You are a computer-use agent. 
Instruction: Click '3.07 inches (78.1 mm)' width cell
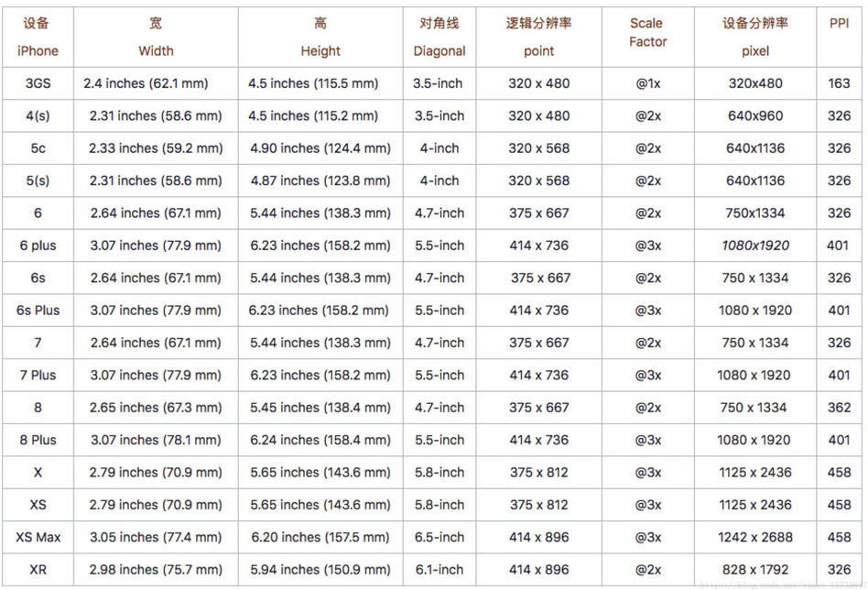(156, 440)
